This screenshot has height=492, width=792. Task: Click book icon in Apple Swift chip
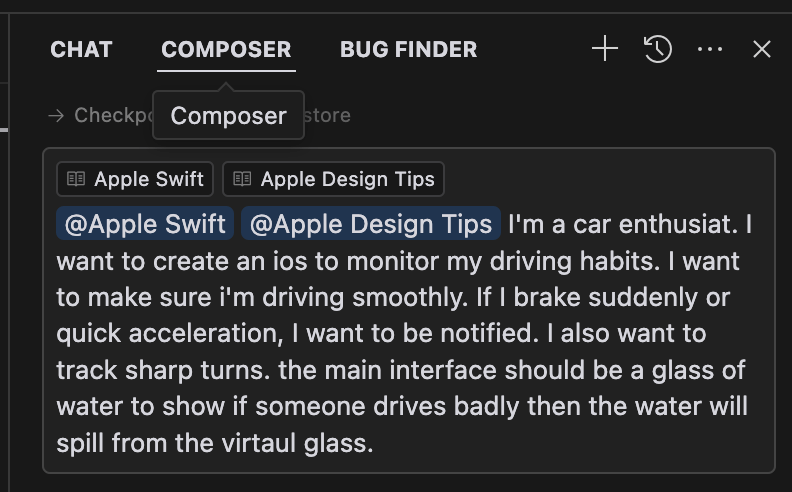click(76, 179)
